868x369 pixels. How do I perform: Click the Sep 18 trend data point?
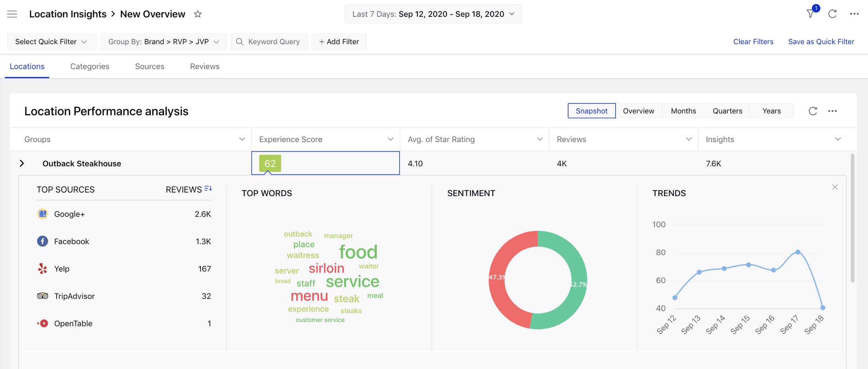pos(823,308)
